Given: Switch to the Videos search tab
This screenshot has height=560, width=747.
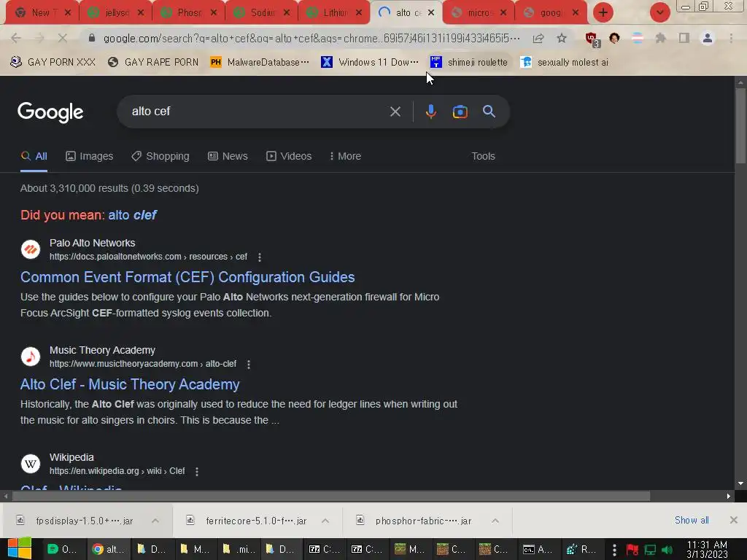Looking at the screenshot, I should coord(289,156).
